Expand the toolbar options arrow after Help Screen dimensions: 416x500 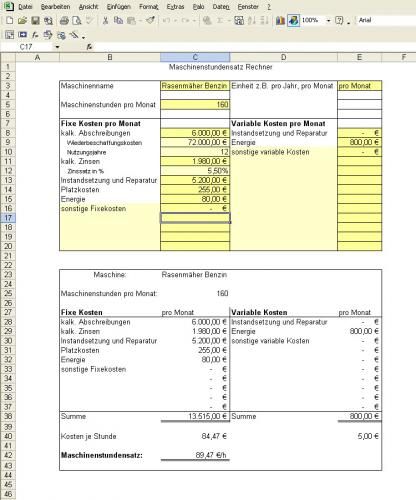tap(349, 23)
